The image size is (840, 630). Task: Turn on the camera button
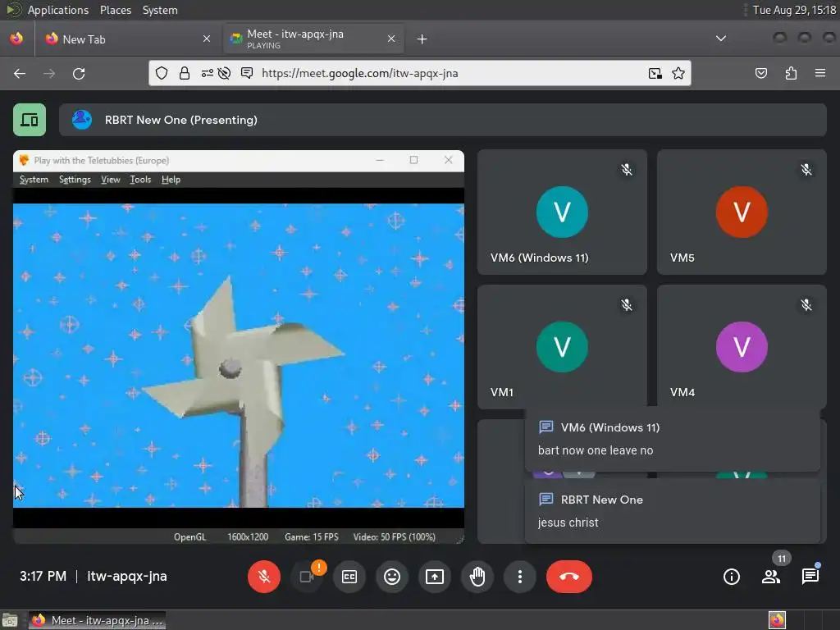tap(307, 577)
